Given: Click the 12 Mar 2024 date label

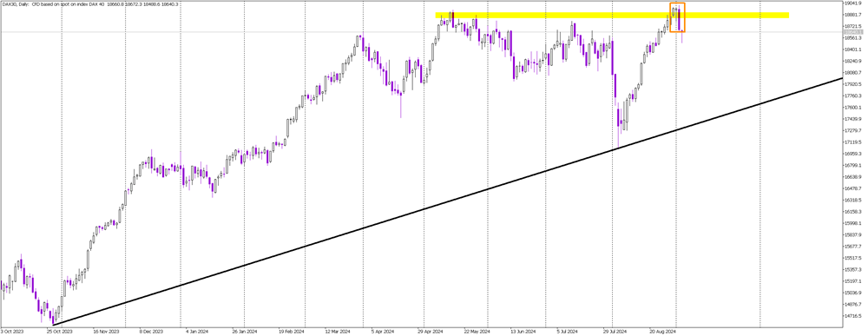Looking at the screenshot, I should [x=337, y=333].
